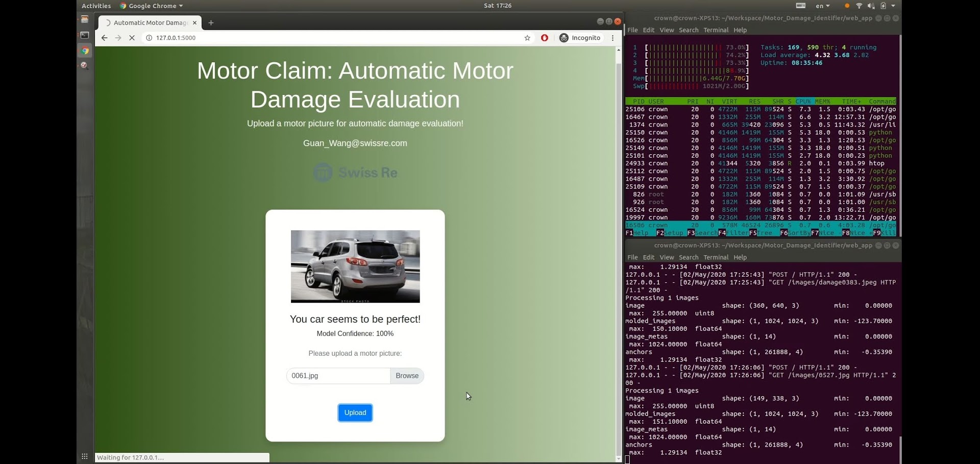Open the clock showing Sat 17:26
Image resolution: width=980 pixels, height=464 pixels.
[x=498, y=6]
